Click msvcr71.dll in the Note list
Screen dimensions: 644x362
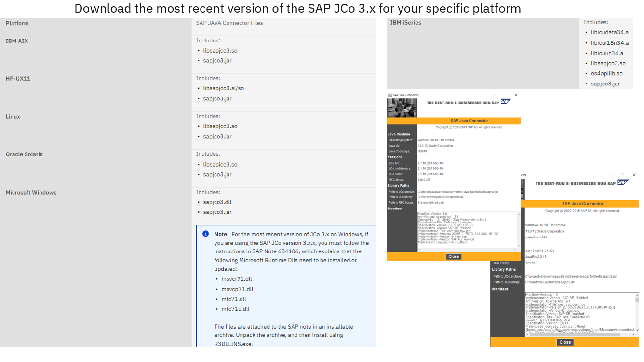[x=237, y=279]
